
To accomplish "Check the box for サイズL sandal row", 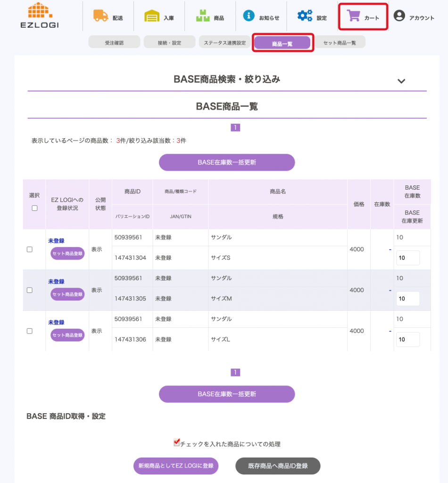I will (x=30, y=331).
